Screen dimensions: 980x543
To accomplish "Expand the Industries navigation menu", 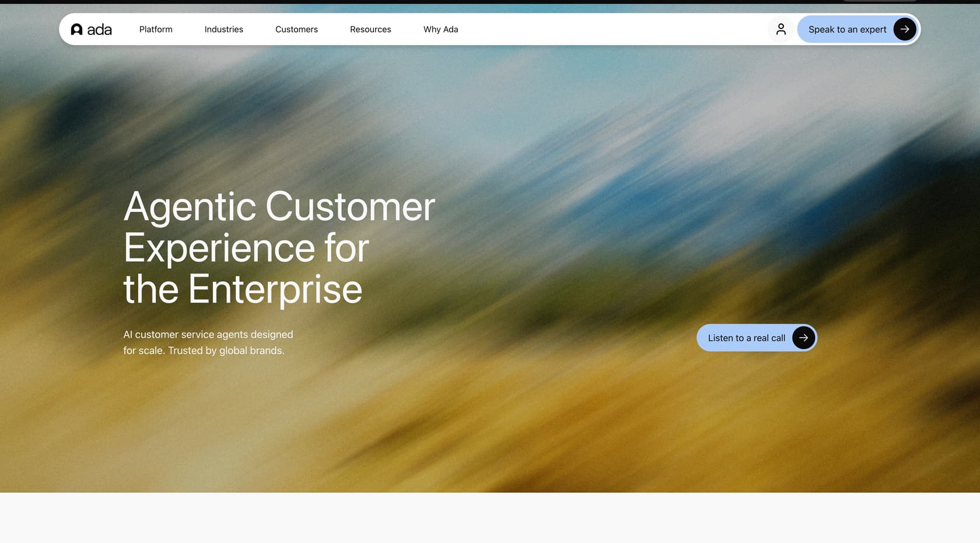I will pyautogui.click(x=223, y=29).
